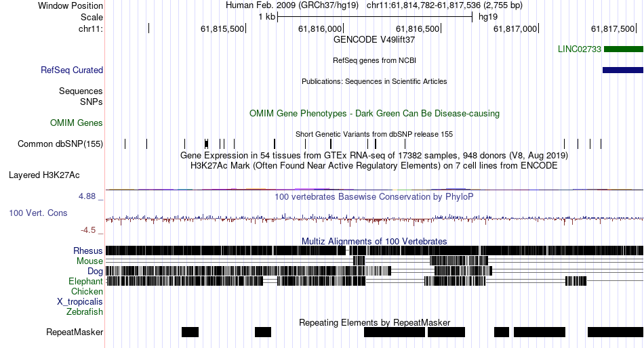The image size is (644, 348).
Task: Click the 100 Vert. Cons track label
Action: (x=38, y=213)
